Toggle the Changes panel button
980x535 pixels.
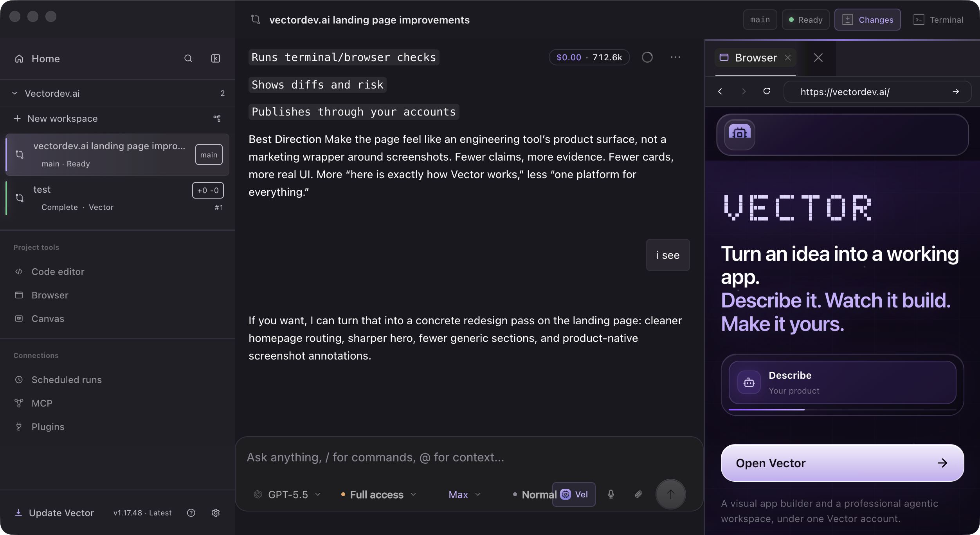tap(867, 20)
